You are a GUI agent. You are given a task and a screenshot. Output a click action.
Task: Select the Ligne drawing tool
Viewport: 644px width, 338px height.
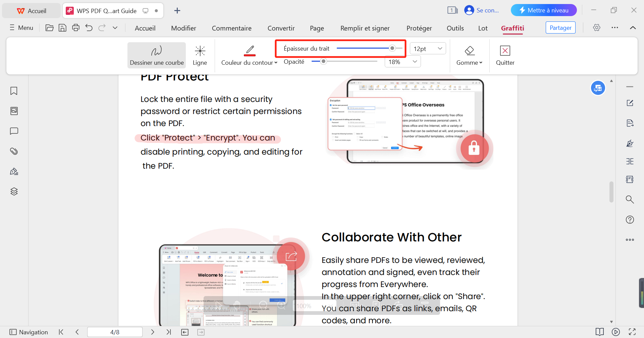tap(200, 55)
